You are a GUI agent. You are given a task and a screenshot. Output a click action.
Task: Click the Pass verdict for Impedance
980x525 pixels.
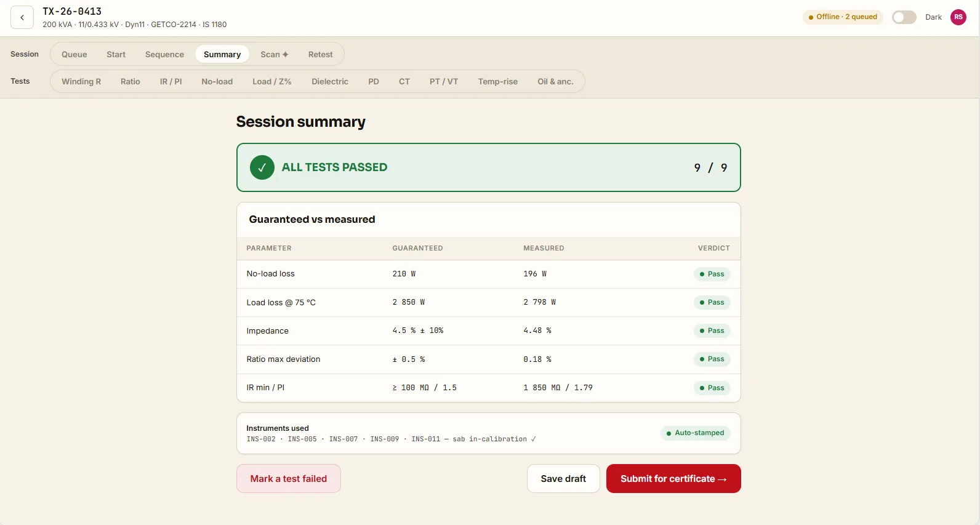pyautogui.click(x=712, y=331)
